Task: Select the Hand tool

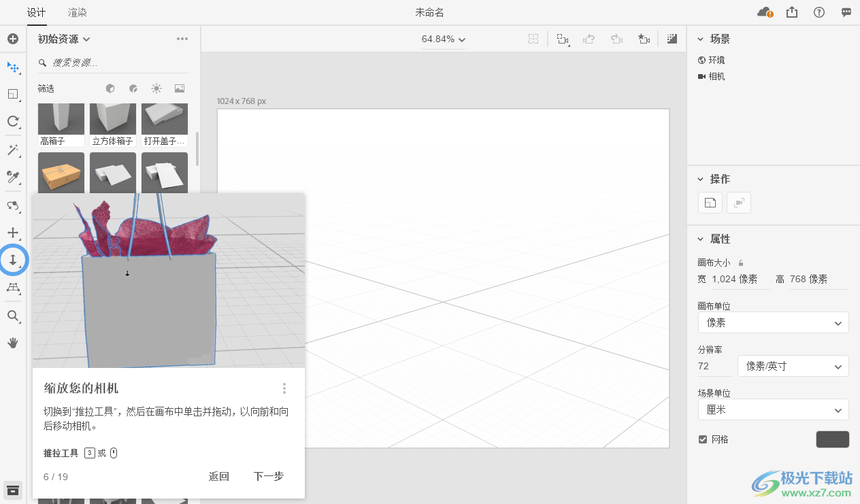Action: pos(13,343)
